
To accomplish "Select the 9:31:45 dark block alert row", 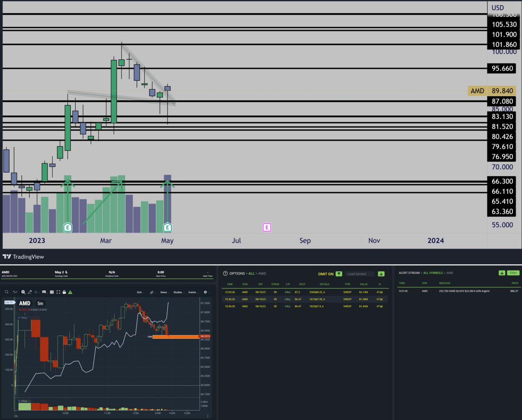I will pos(459,291).
